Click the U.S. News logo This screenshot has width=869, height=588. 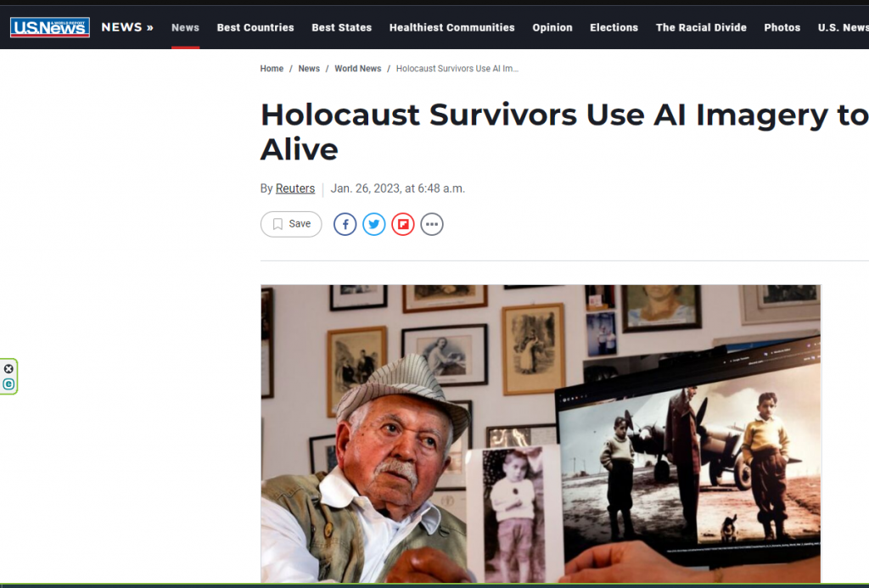point(50,27)
